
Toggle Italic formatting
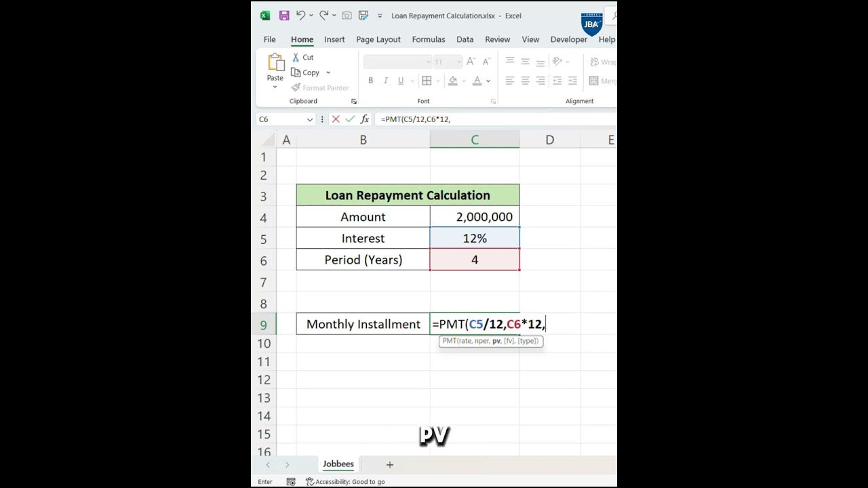(386, 81)
